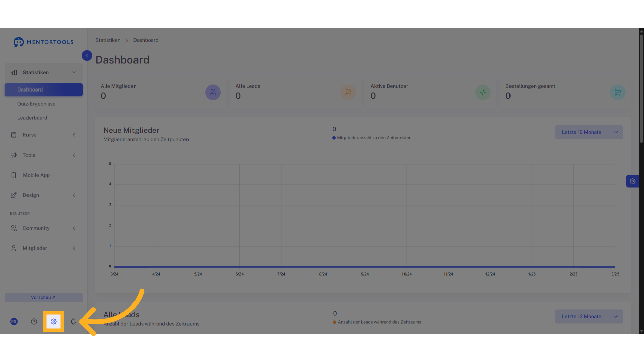The width and height of the screenshot is (644, 362).
Task: Expand the Community menu
Action: [x=44, y=228]
